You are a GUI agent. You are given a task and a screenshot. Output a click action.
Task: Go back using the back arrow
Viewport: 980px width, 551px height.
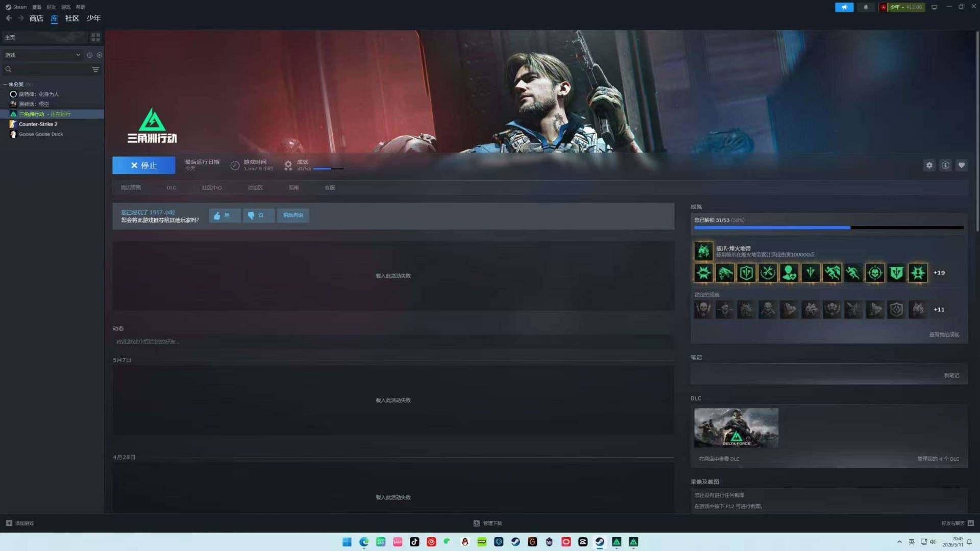click(x=9, y=18)
